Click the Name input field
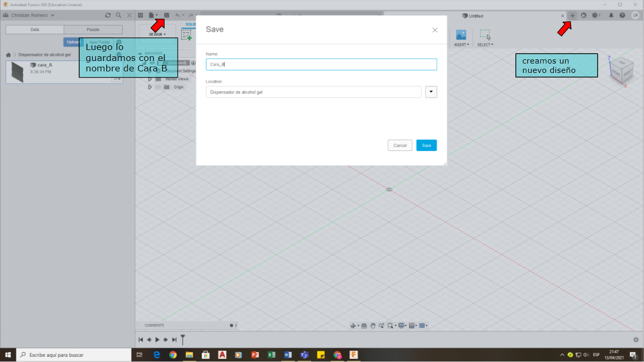This screenshot has height=362, width=644. [321, 64]
